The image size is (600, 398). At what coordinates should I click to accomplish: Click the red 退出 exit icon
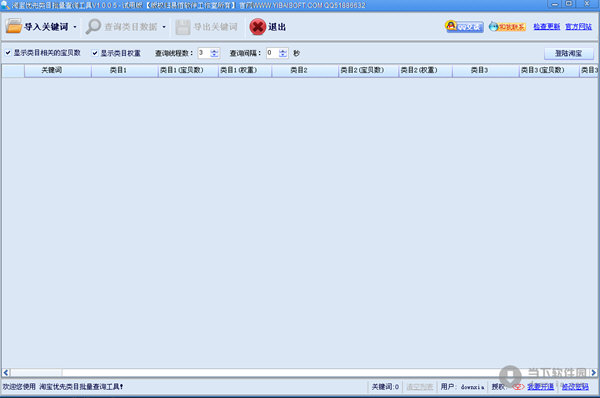[x=258, y=27]
